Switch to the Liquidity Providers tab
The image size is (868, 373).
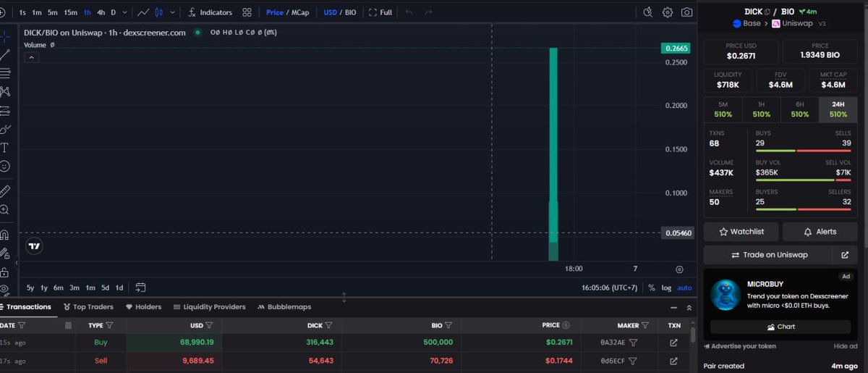[210, 307]
